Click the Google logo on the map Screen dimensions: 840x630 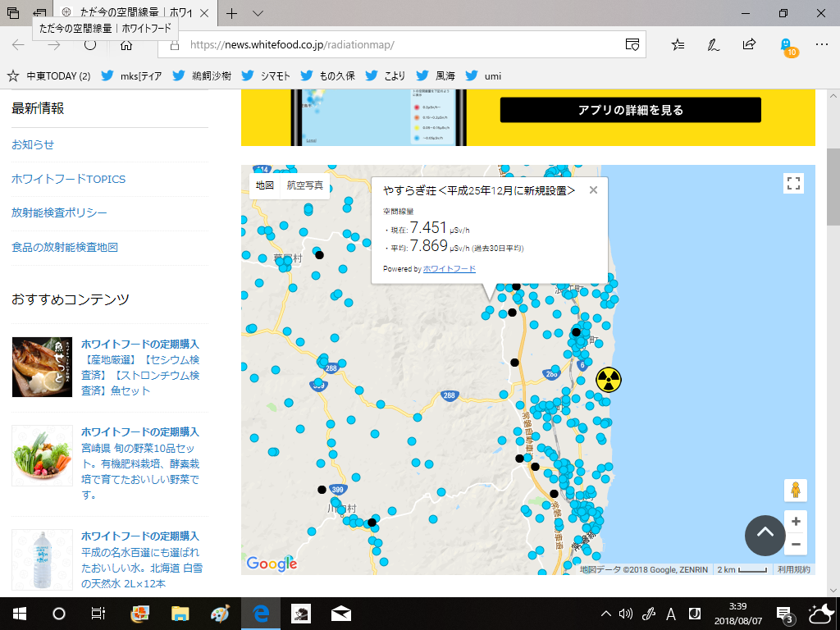point(272,563)
